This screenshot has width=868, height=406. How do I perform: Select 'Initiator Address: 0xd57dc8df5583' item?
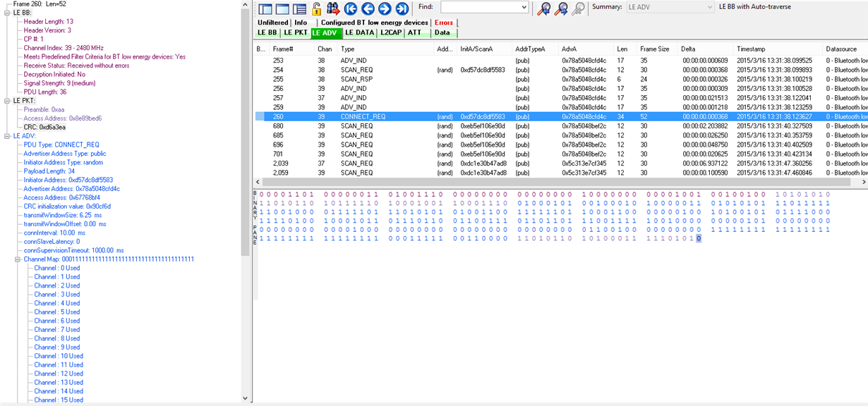click(x=68, y=180)
